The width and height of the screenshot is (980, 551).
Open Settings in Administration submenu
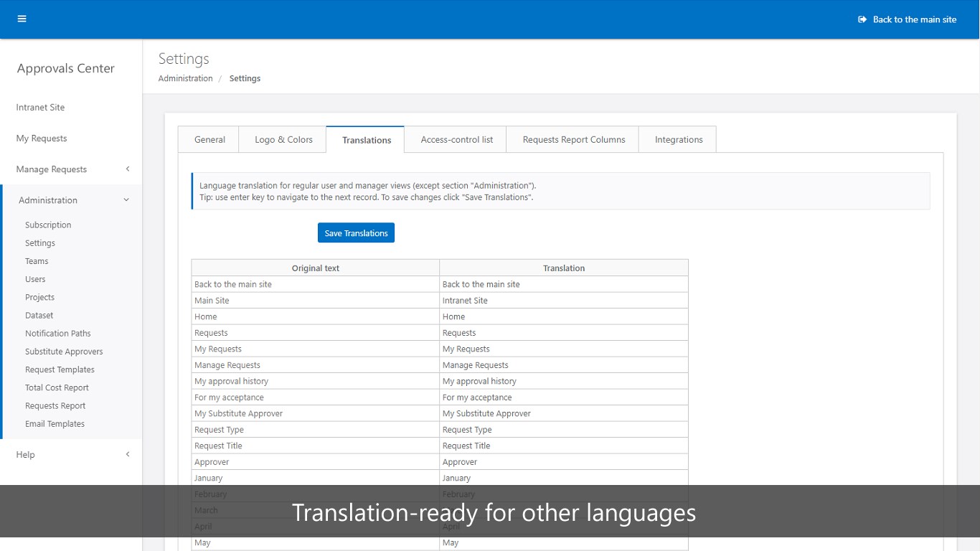pyautogui.click(x=40, y=243)
